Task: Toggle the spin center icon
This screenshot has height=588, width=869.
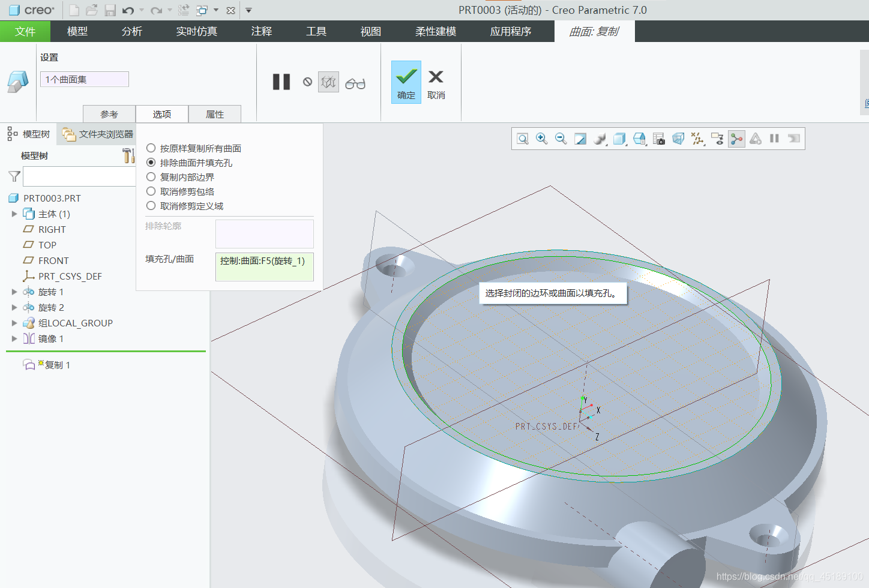Action: point(736,139)
